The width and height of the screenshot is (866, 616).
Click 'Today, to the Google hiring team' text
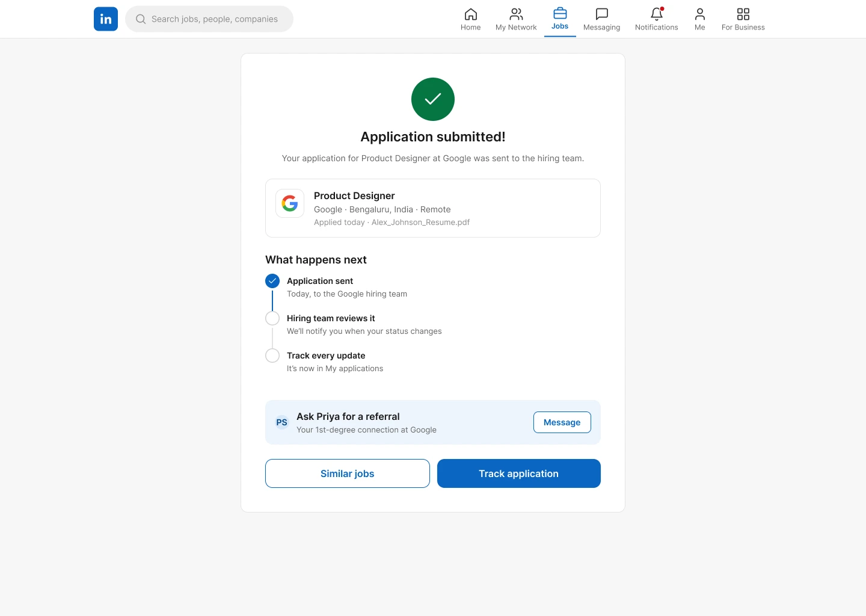click(x=347, y=294)
